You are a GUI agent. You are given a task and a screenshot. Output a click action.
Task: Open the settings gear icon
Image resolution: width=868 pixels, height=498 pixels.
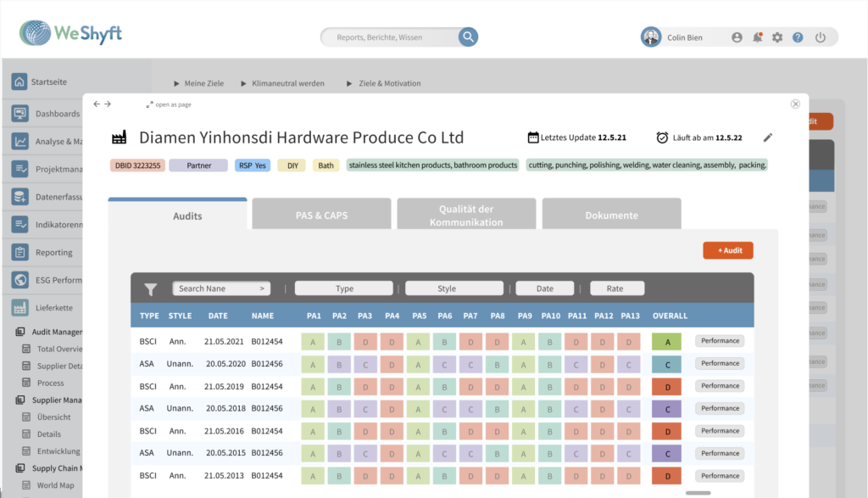pos(777,37)
